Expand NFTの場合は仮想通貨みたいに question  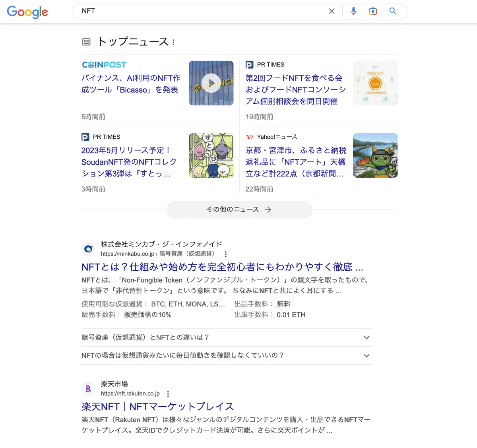[227, 355]
